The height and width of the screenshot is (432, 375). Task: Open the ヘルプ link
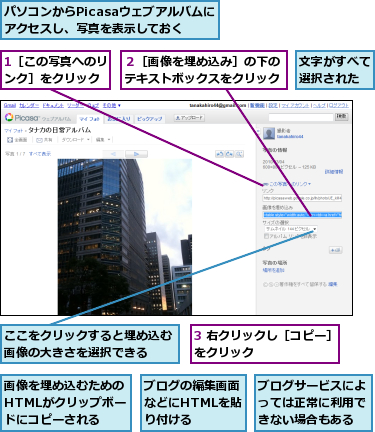point(319,105)
